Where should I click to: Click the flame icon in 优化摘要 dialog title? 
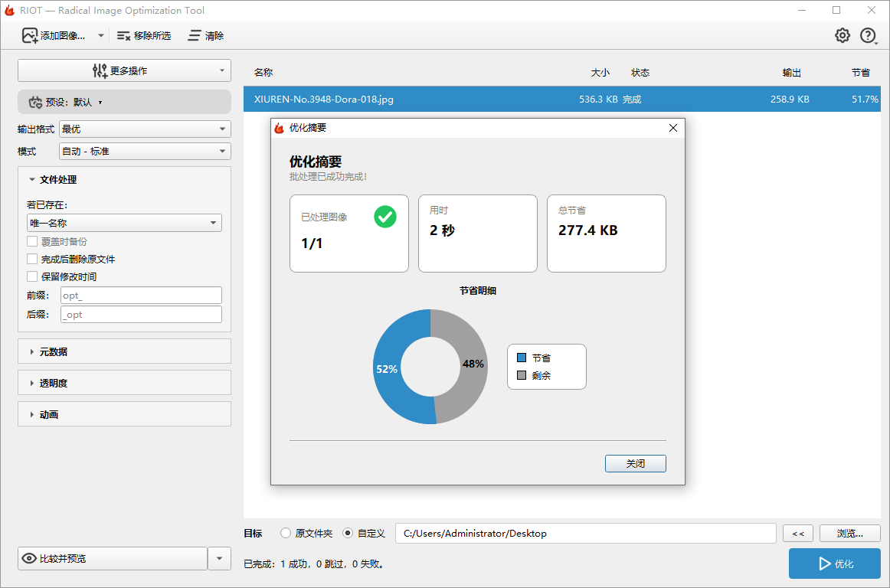point(279,128)
